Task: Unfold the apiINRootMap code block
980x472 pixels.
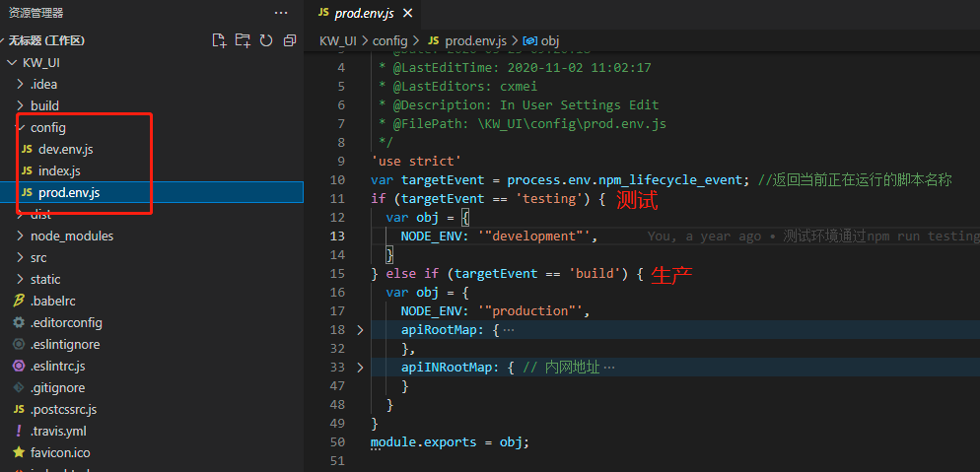Action: coord(359,367)
